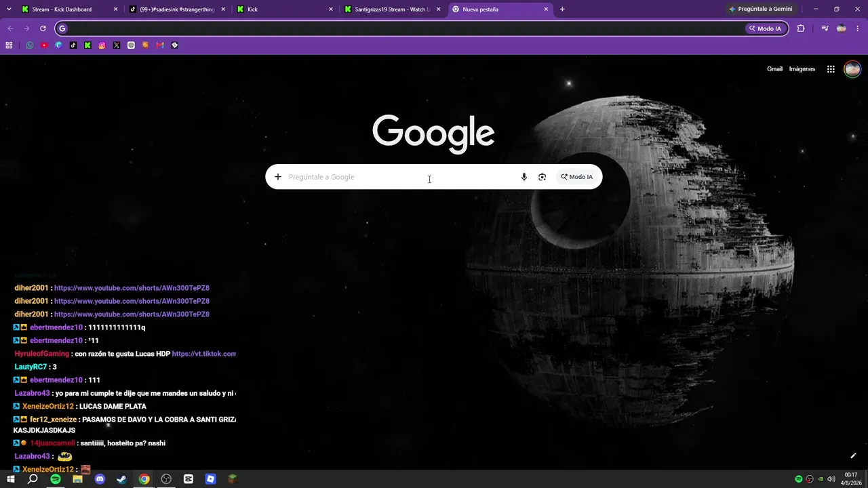Click the chat message LUCAS DAME PLATA
Viewport: 868px width, 488px height.
pyautogui.click(x=113, y=407)
